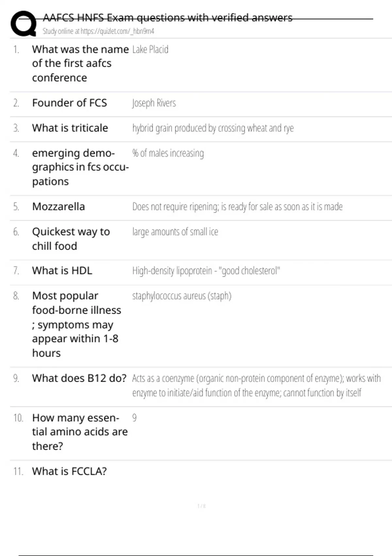Click the High-density lipoprotein answer
Image resolution: width=392 pixels, height=556 pixels.
pyautogui.click(x=206, y=271)
